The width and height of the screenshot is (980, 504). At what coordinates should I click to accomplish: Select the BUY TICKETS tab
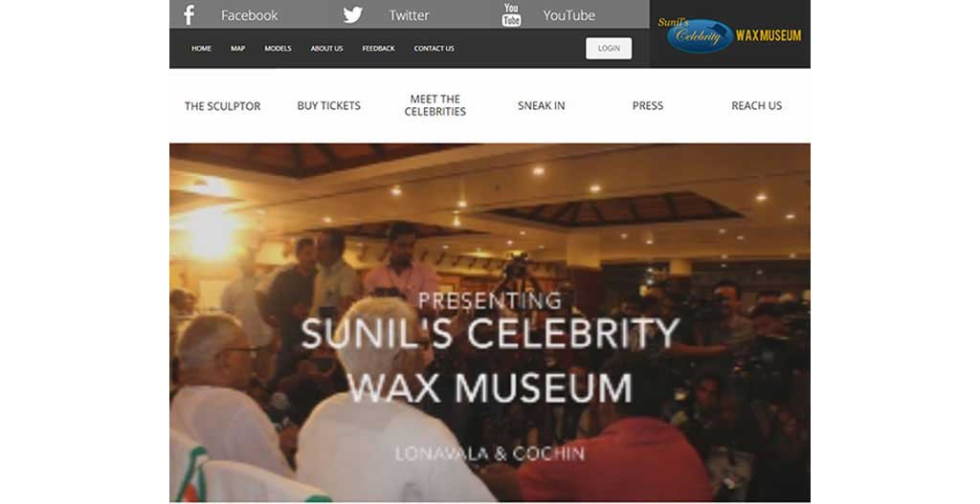click(x=329, y=106)
